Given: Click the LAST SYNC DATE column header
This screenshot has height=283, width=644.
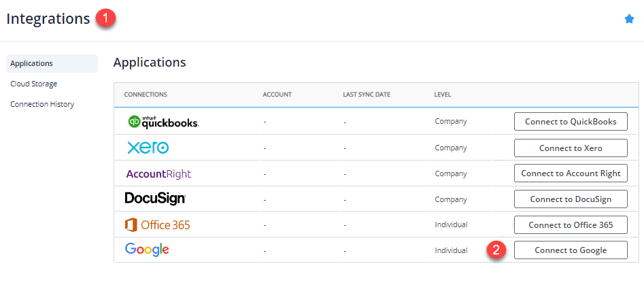Looking at the screenshot, I should click(x=367, y=95).
